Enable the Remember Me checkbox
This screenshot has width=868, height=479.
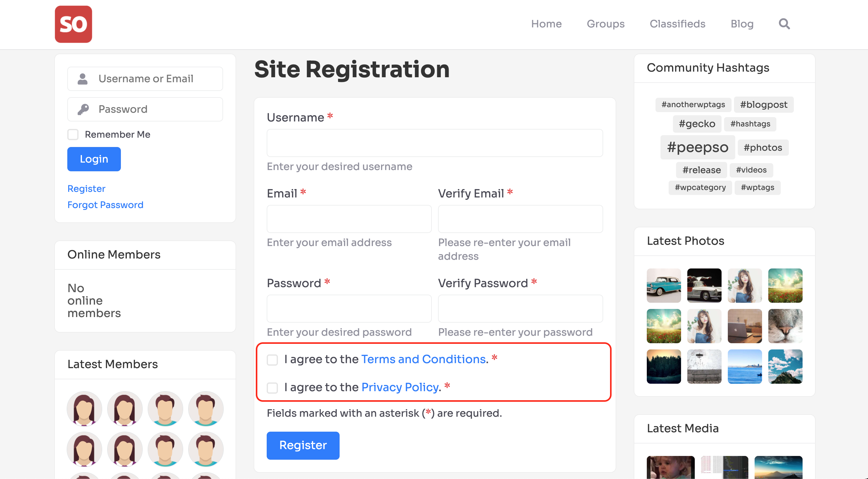[73, 135]
